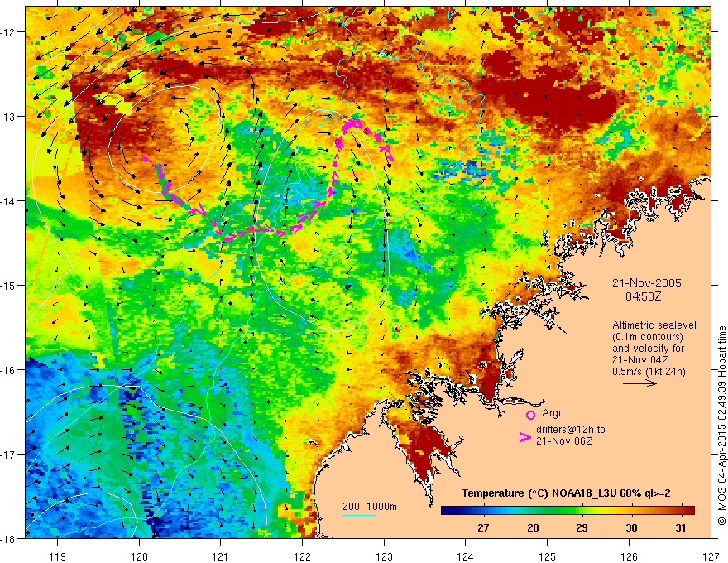The width and height of the screenshot is (728, 563).
Task: Select the '21-Nov-2005' date text
Action: pyautogui.click(x=647, y=284)
